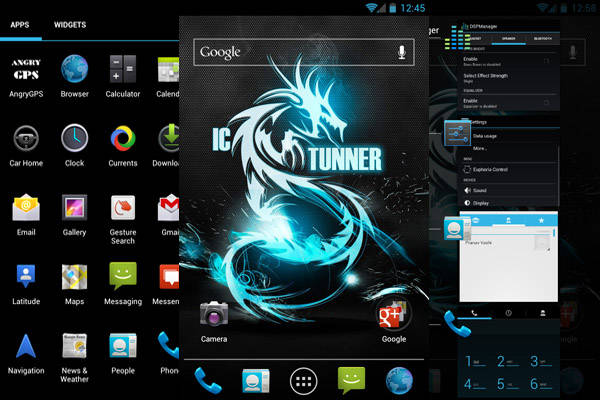Tap the 4 key on dialer keypad
This screenshot has height=400, width=600.
point(475,384)
